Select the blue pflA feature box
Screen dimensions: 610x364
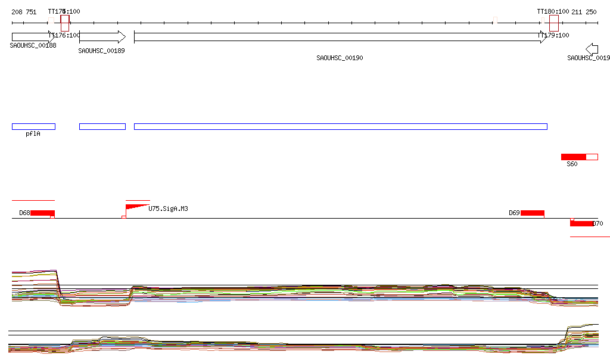(x=33, y=126)
